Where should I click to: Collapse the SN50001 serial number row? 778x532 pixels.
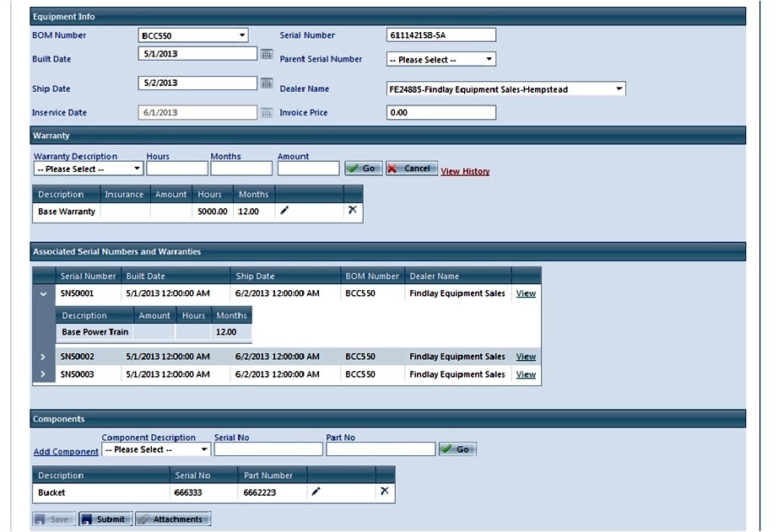pyautogui.click(x=44, y=293)
